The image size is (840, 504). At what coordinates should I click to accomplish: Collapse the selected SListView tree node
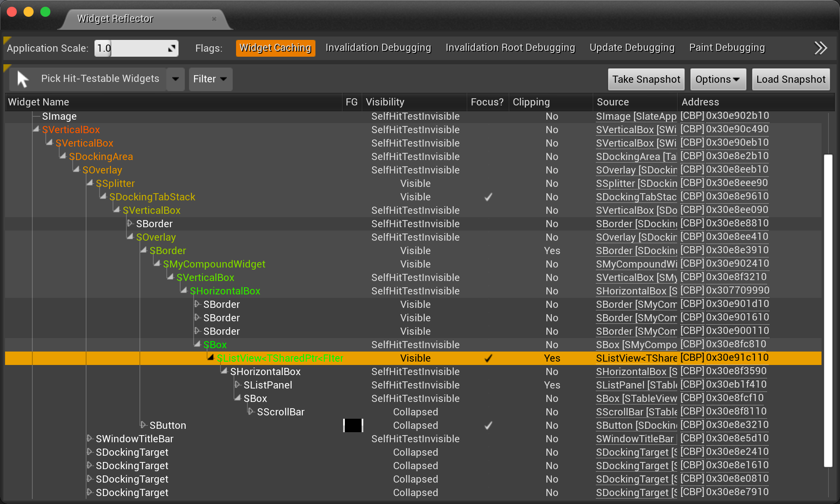[211, 357]
